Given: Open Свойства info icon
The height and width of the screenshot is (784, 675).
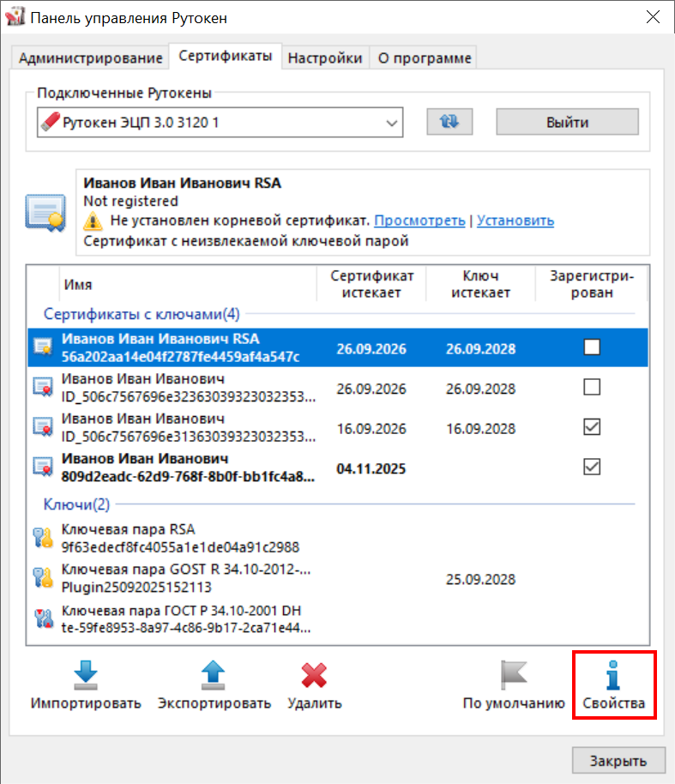Looking at the screenshot, I should point(612,675).
